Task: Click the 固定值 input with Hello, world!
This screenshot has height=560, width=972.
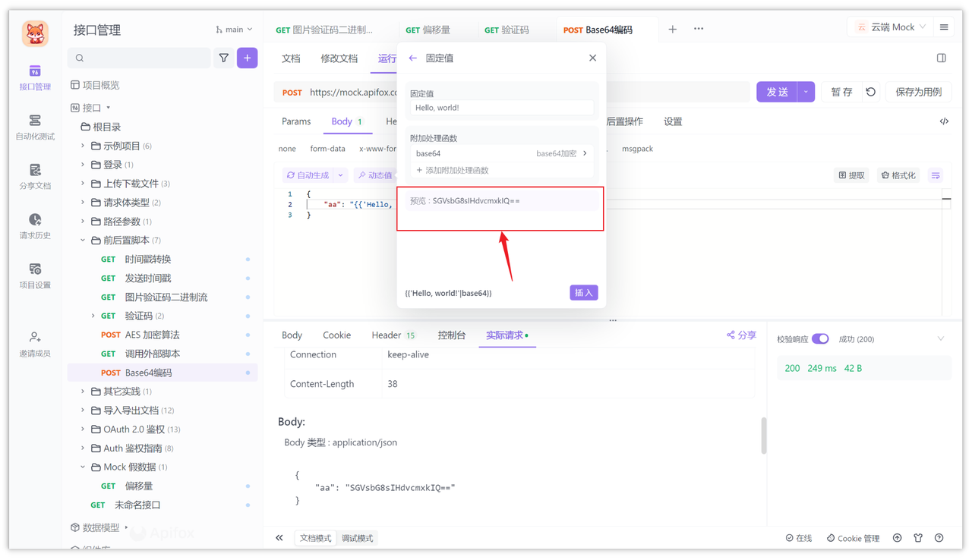Action: [501, 108]
